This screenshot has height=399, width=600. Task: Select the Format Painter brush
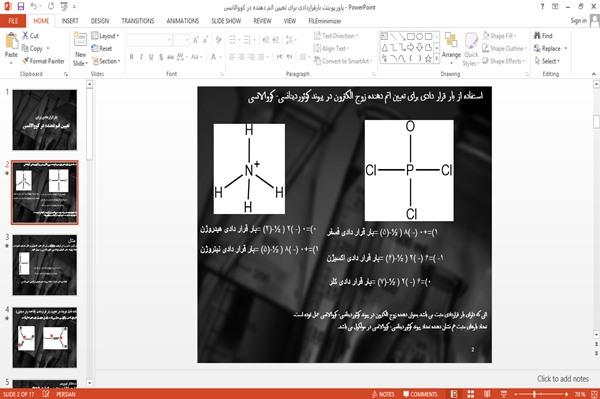tap(43, 61)
